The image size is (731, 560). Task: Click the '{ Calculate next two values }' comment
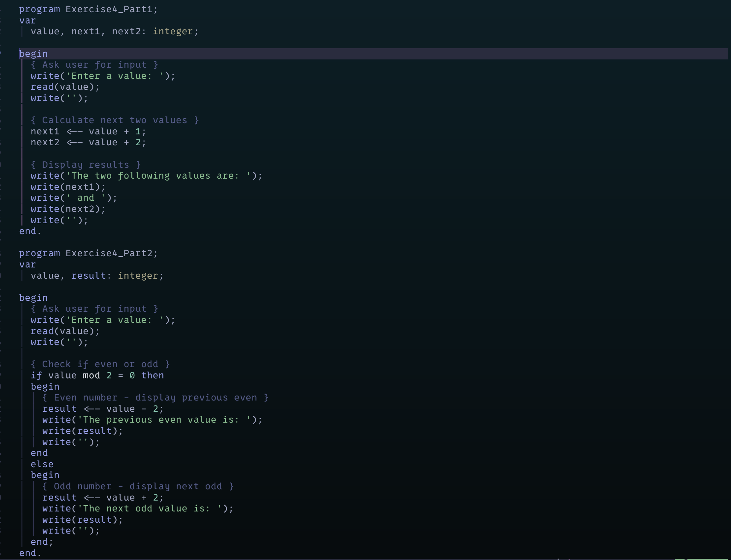pos(114,120)
